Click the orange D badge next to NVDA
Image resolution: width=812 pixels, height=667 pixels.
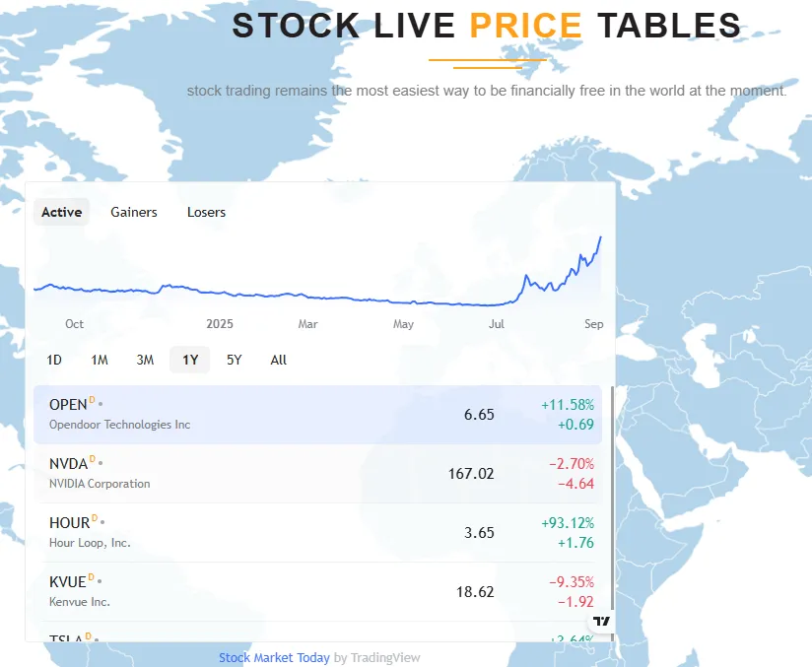[x=93, y=459]
